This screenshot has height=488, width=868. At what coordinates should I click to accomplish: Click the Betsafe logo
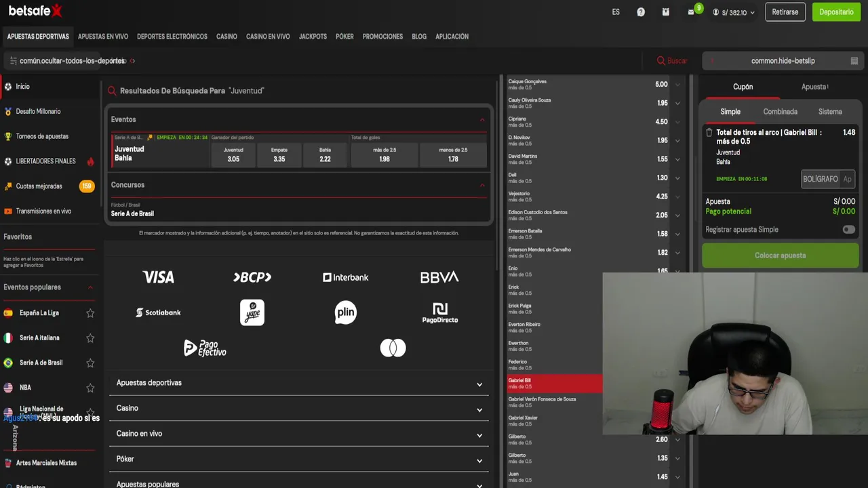35,11
